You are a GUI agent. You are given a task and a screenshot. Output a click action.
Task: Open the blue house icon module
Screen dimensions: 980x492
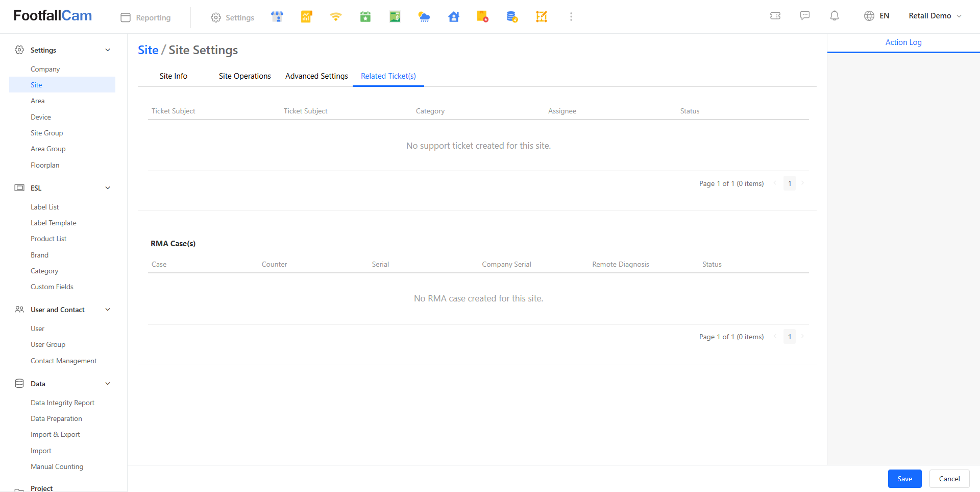(x=454, y=17)
